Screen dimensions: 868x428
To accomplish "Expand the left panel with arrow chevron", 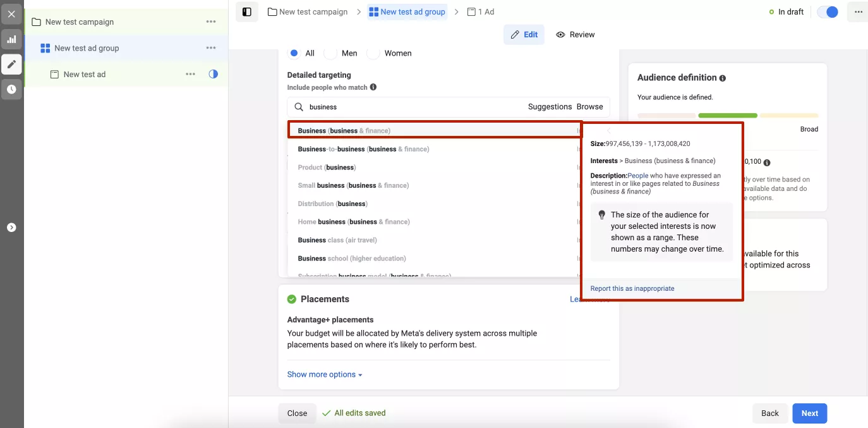I will 11,228.
